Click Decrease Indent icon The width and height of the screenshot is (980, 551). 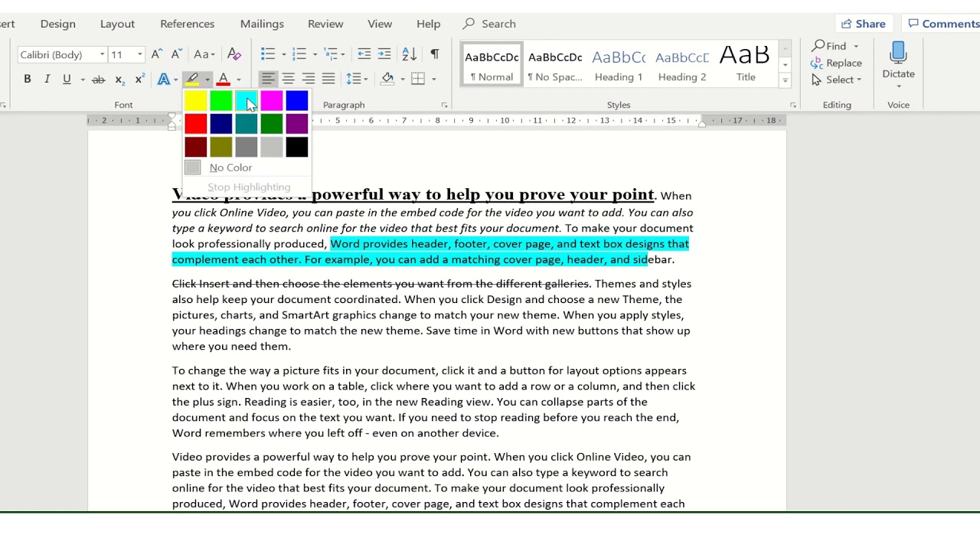coord(364,54)
